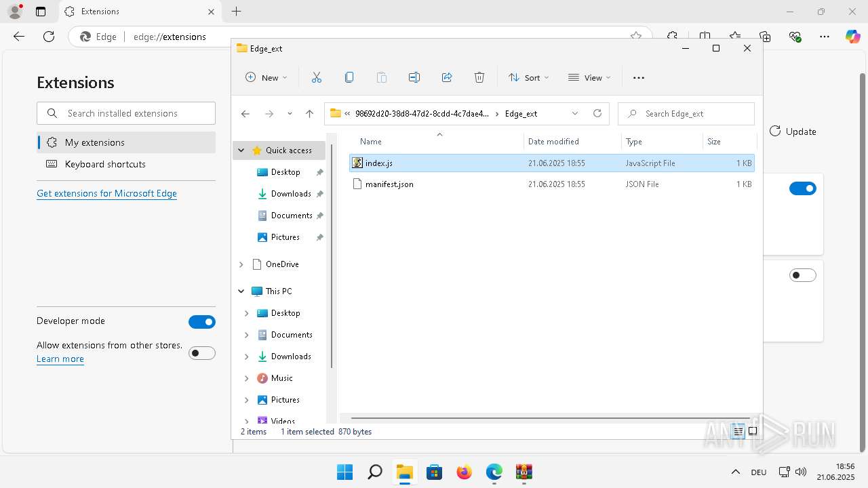Enable Allow extensions from other stores toggle
This screenshot has height=488, width=868.
[x=202, y=353]
